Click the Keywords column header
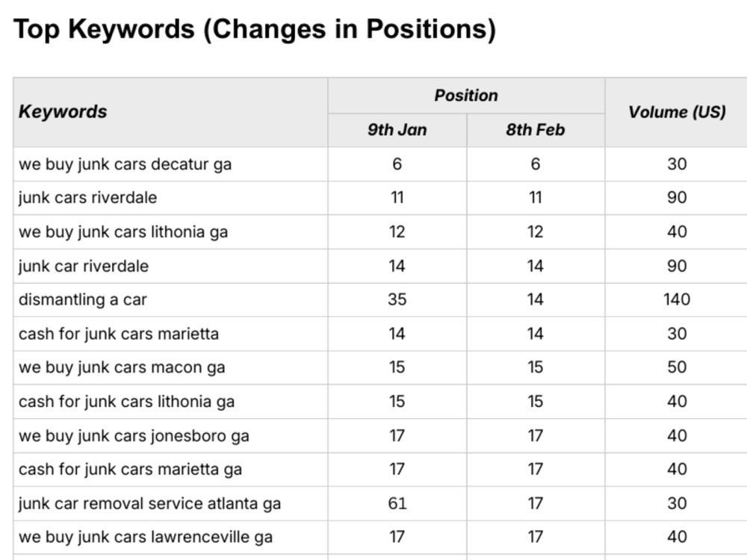 (x=170, y=112)
